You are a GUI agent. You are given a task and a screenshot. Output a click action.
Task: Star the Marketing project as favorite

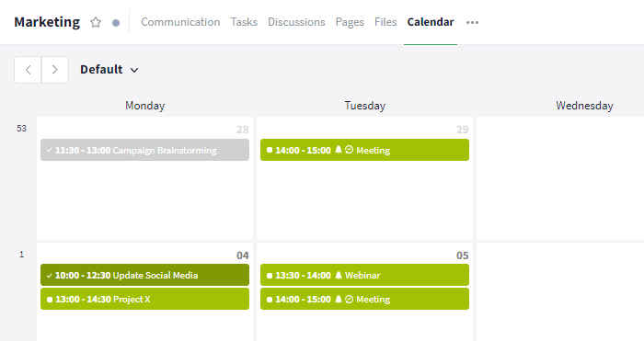(96, 22)
